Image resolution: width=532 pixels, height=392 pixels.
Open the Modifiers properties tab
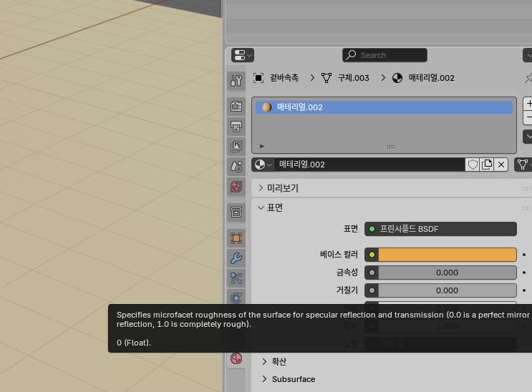coord(236,258)
